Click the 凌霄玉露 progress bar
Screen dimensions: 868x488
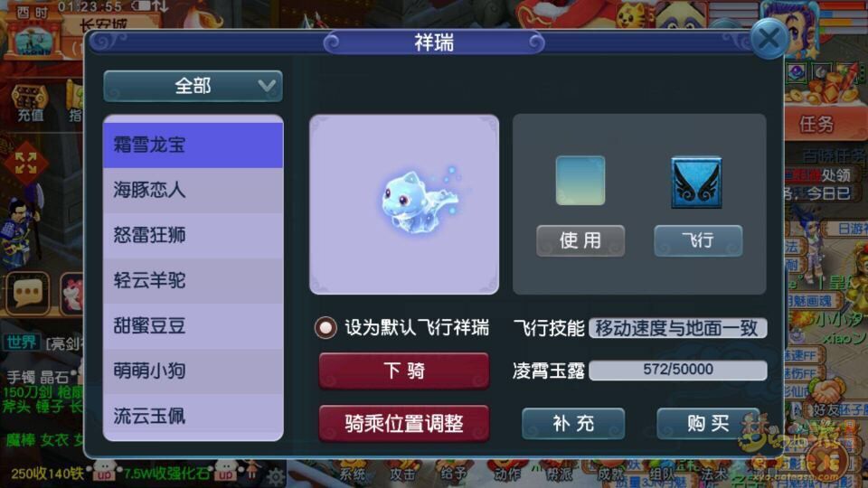pos(677,370)
